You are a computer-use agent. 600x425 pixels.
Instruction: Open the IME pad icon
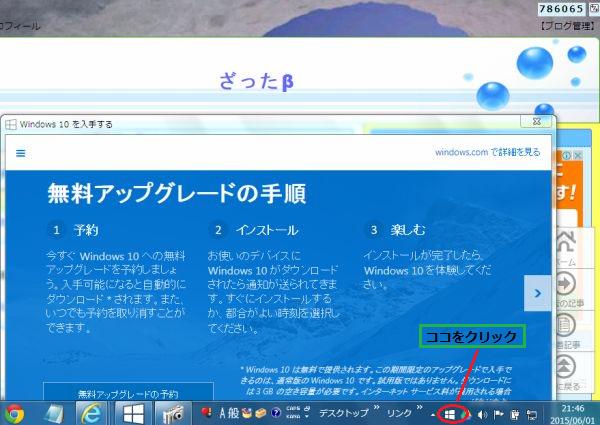(247, 413)
